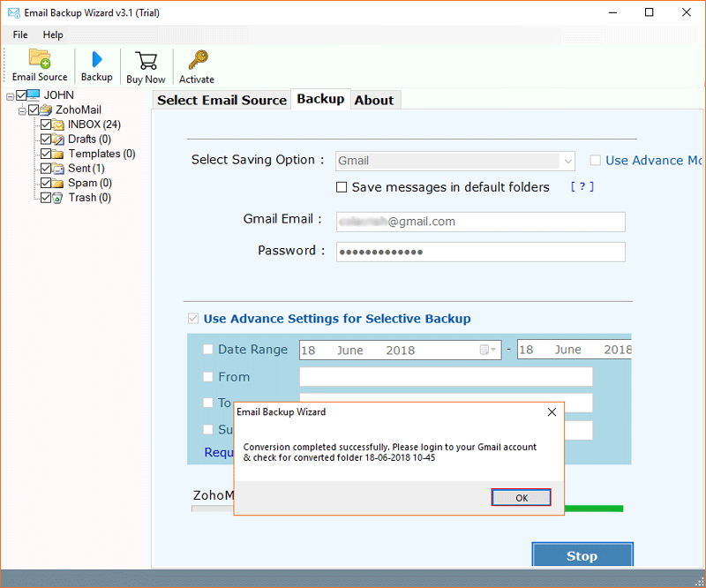Viewport: 706px width, 588px height.
Task: Collapse the JOHN tree node
Action: coord(10,96)
